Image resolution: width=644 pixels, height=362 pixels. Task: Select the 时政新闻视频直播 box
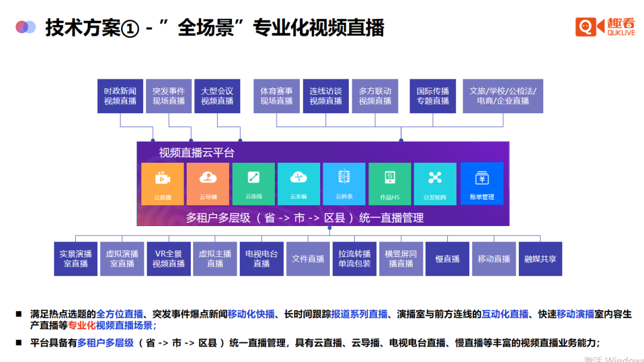[120, 96]
